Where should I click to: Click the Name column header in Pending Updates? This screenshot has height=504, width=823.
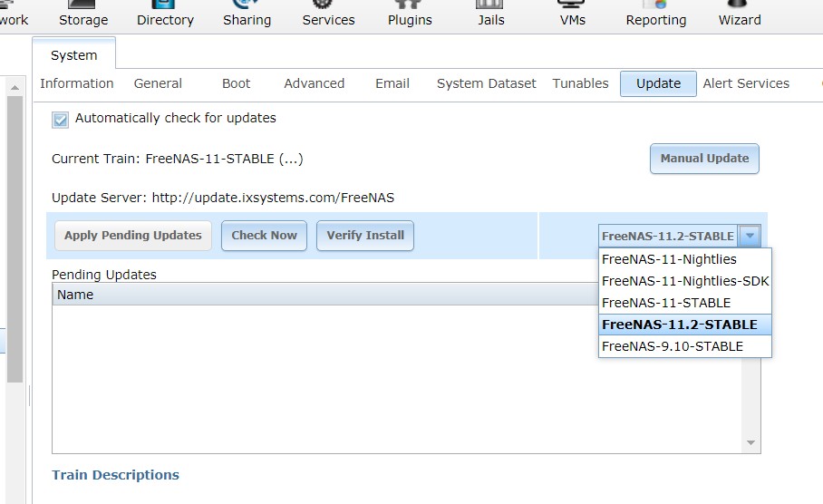(x=324, y=295)
